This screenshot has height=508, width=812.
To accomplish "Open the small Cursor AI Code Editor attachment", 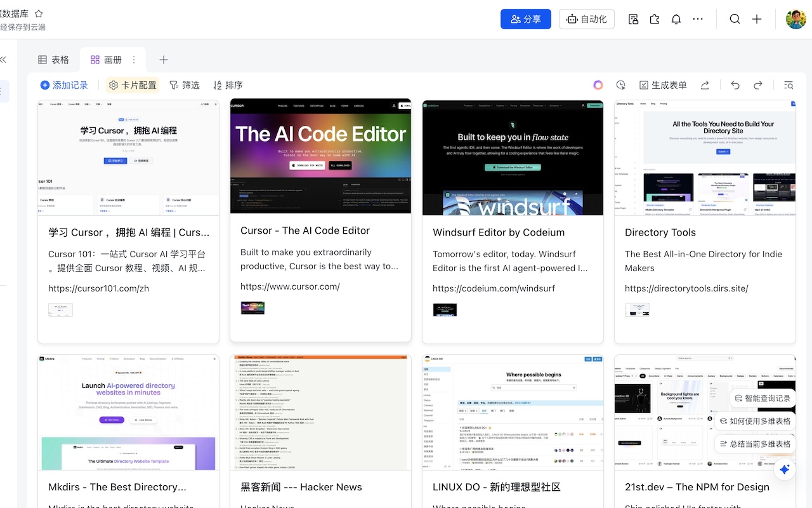I will pyautogui.click(x=252, y=308).
